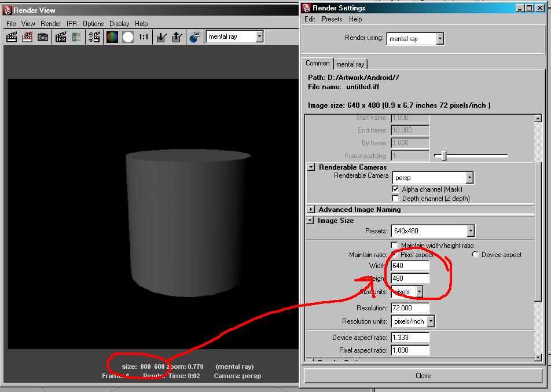Open the Render menu in Render View

[x=50, y=24]
